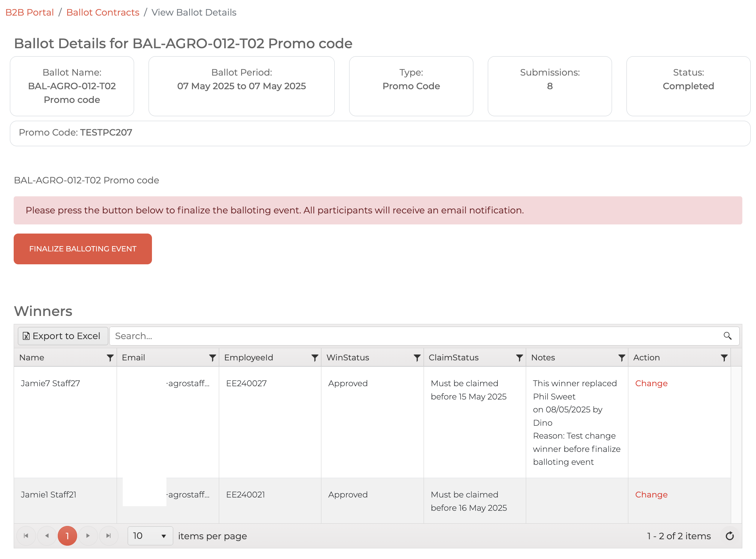756x559 pixels.
Task: Click the Finalize Balloting Event button
Action: [x=83, y=249]
